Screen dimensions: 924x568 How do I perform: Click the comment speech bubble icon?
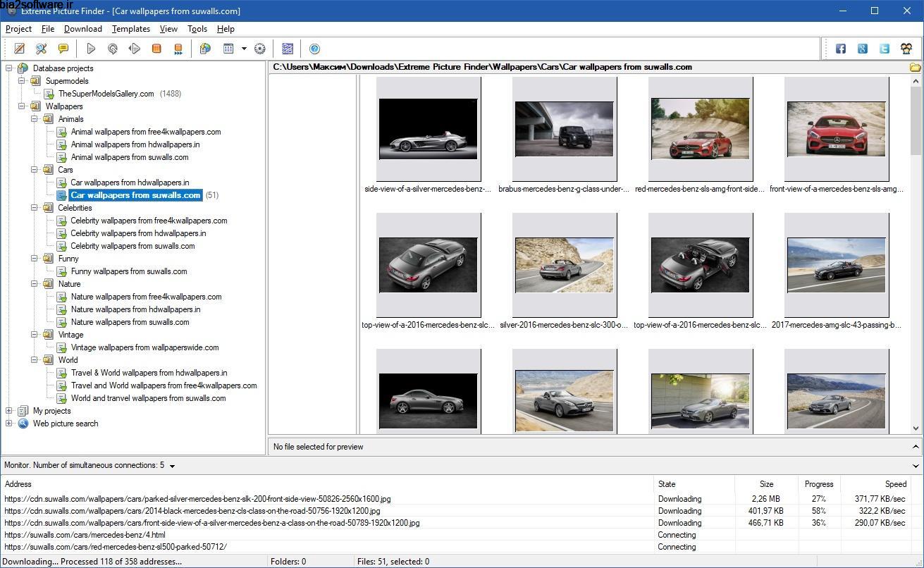(63, 48)
